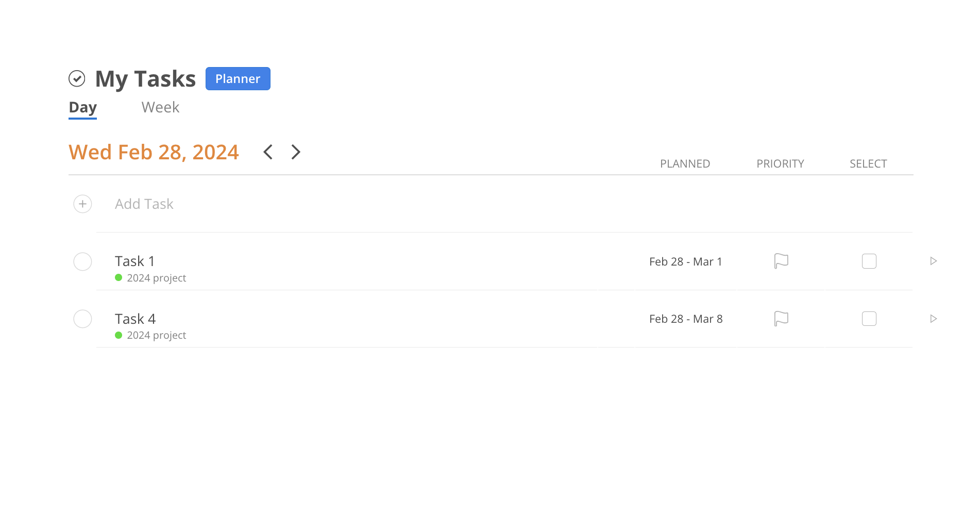Go to the previous day with the left chevron
The image size is (980, 528).
tap(268, 152)
